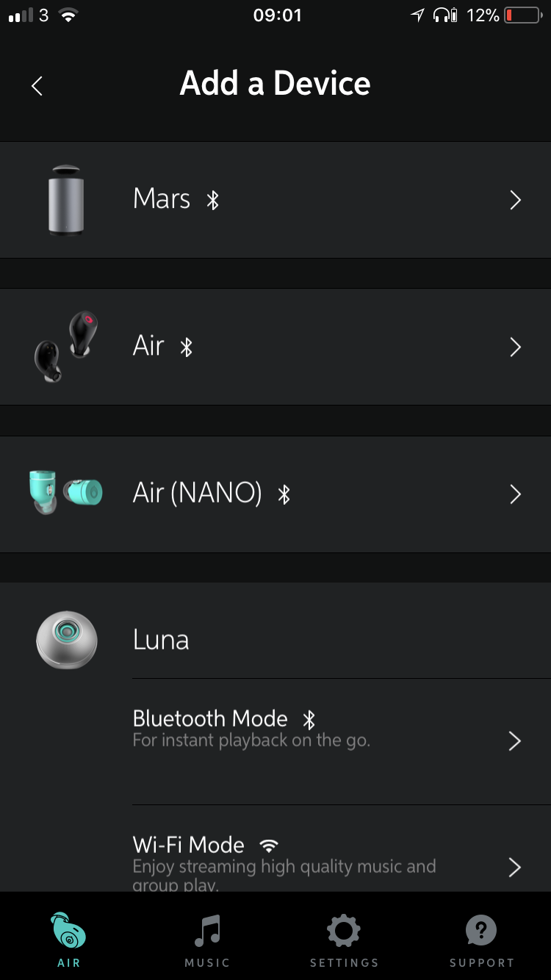
Task: Go back using the top-left arrow
Action: click(37, 86)
